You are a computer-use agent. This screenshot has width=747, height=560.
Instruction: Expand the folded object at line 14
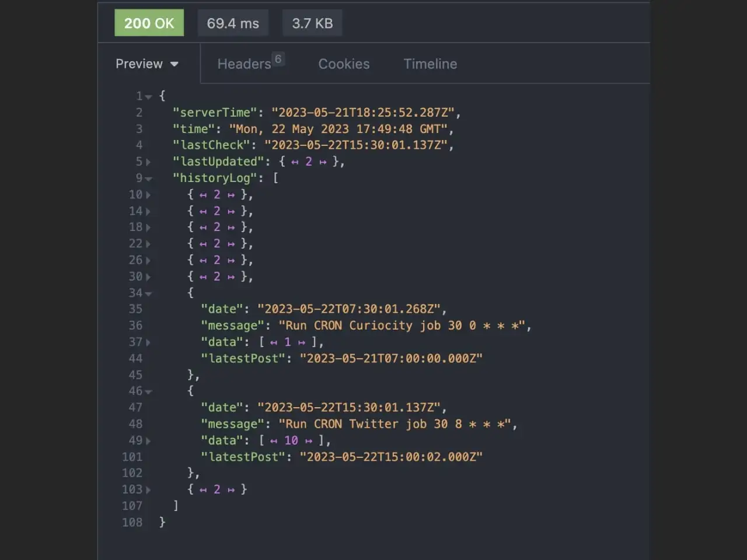coord(148,211)
